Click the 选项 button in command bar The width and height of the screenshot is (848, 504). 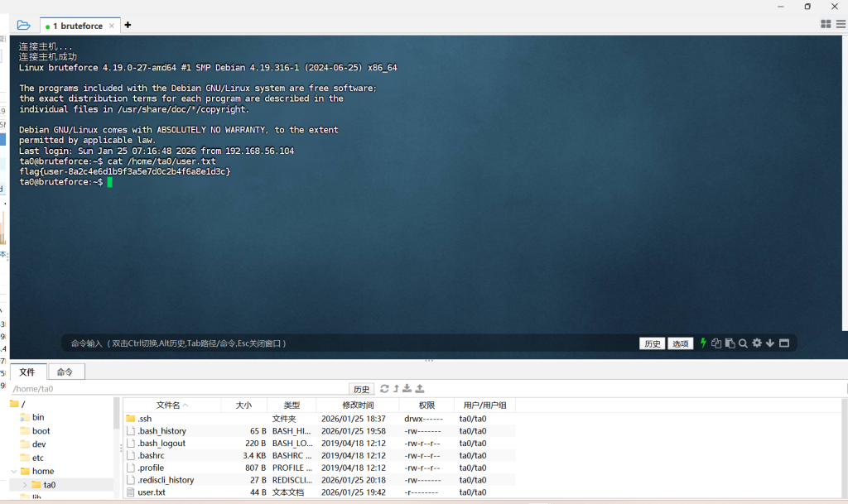coord(680,343)
